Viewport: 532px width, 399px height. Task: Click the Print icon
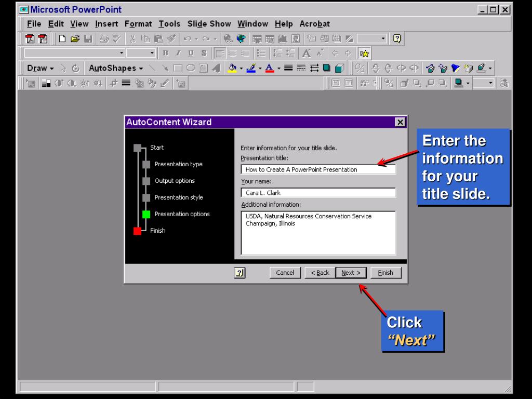104,38
